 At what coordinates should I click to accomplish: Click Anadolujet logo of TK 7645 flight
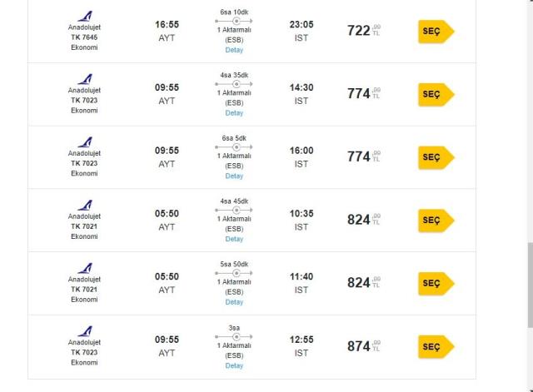point(85,17)
